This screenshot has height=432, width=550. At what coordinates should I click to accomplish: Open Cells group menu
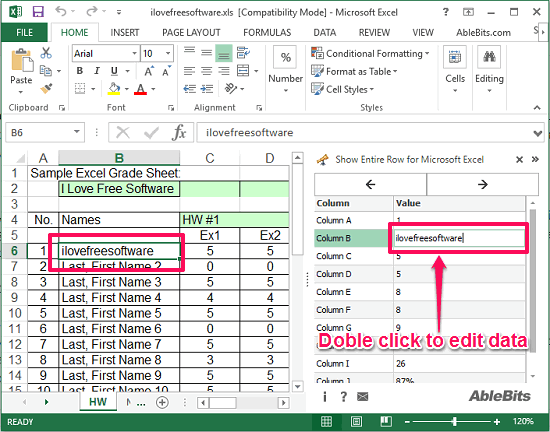(455, 69)
